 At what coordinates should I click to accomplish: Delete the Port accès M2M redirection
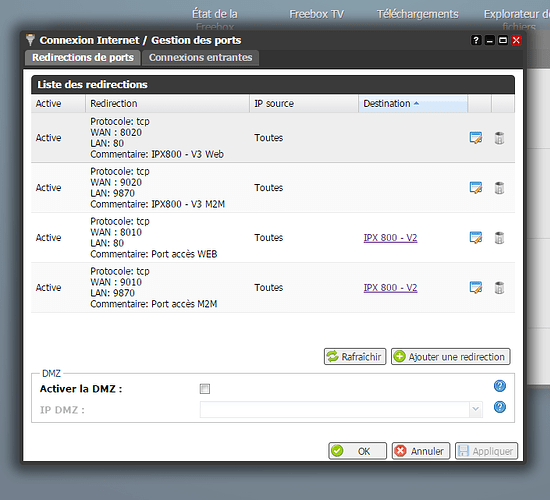[499, 287]
